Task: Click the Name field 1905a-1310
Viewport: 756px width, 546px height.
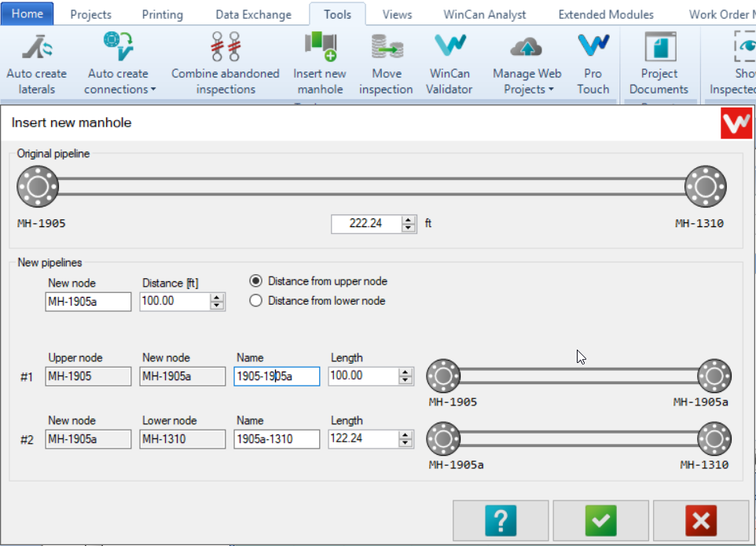Action: click(277, 439)
